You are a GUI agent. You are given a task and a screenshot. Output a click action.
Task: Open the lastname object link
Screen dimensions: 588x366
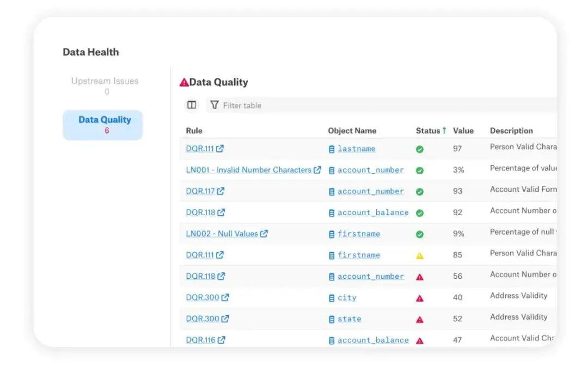point(356,149)
